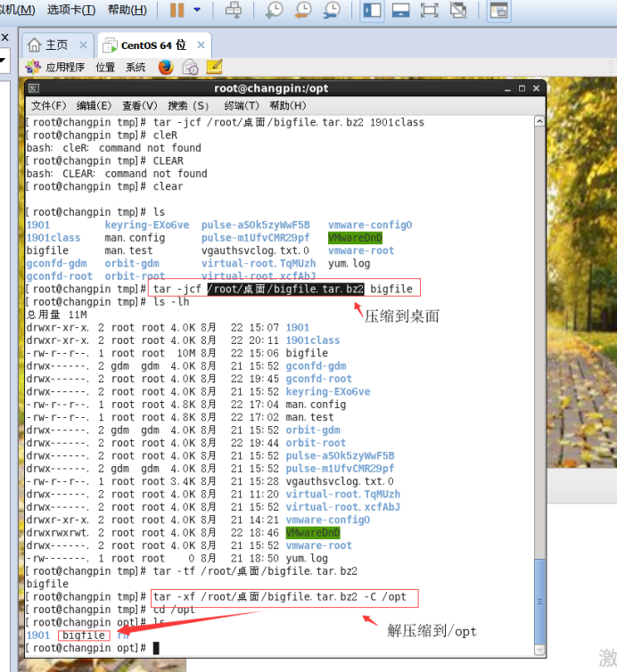Maximize the root@changpin terminal window
The image size is (617, 672).
(522, 88)
